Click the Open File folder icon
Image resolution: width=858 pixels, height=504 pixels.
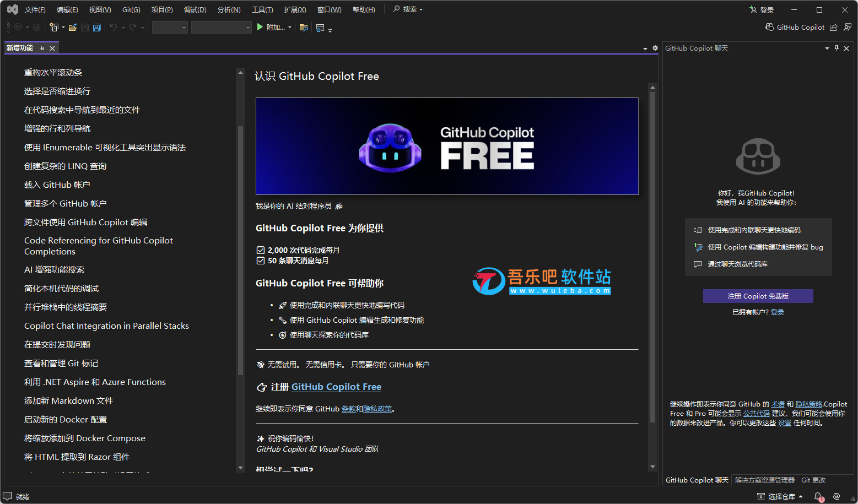click(72, 27)
